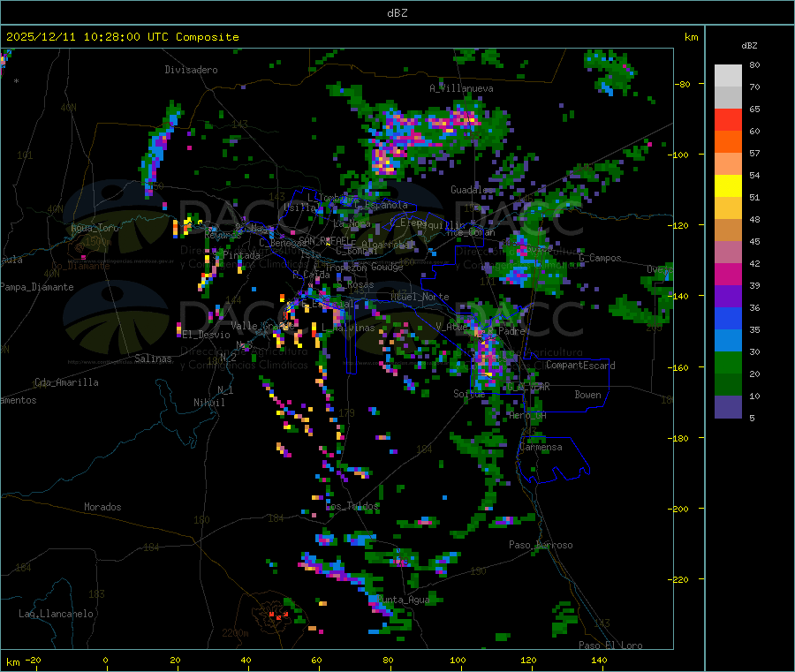Click the -20 km x-axis tick label
This screenshot has height=672, width=795.
pyautogui.click(x=34, y=660)
